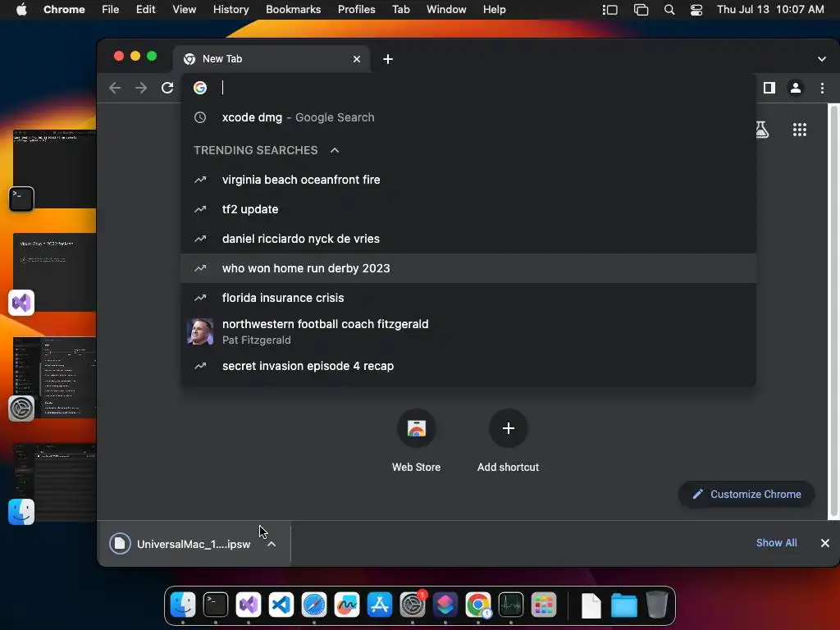This screenshot has height=630, width=840.
Task: Open Visual Studio from the Dock
Action: tap(249, 605)
